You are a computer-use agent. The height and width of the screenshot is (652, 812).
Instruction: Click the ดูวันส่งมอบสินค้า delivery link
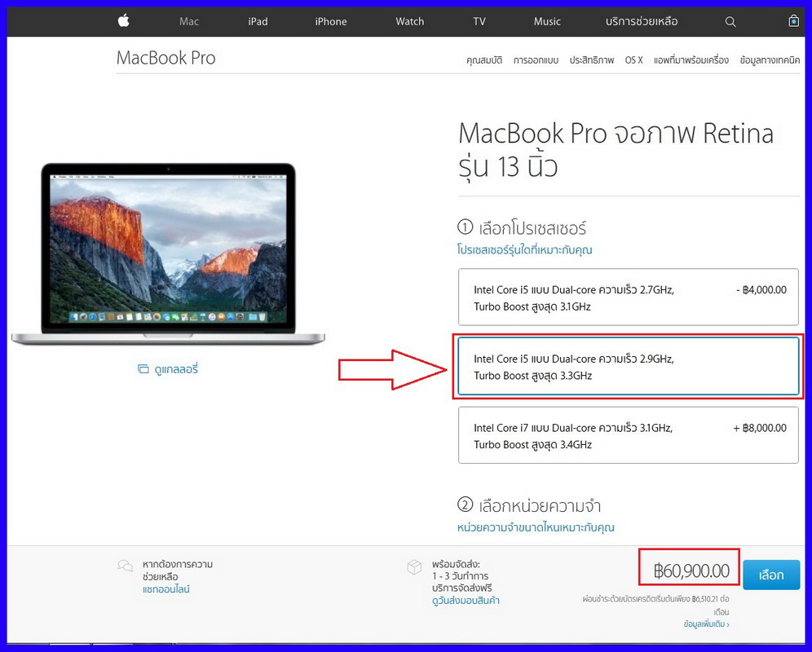click(466, 601)
